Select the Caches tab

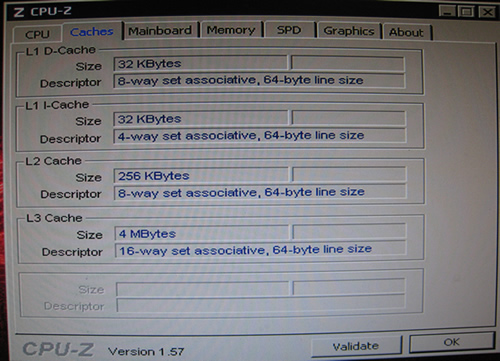click(x=92, y=32)
